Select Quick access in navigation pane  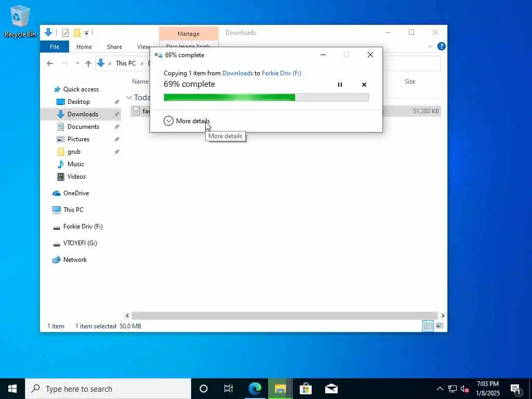[x=81, y=89]
